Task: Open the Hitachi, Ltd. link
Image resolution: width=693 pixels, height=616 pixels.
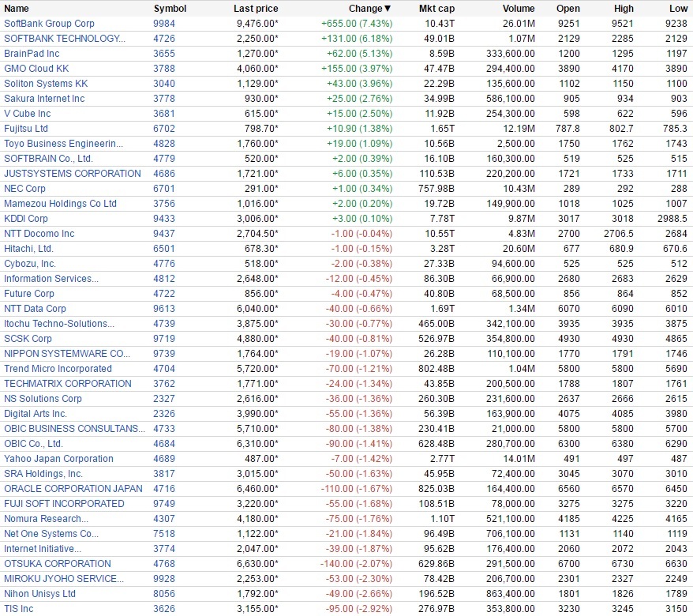Action: point(28,249)
